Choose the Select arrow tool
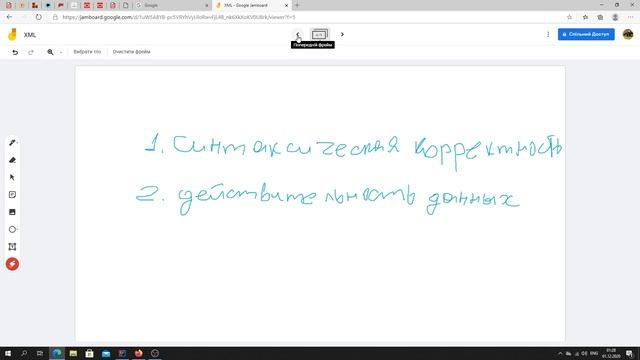Image resolution: width=640 pixels, height=360 pixels. (x=12, y=177)
